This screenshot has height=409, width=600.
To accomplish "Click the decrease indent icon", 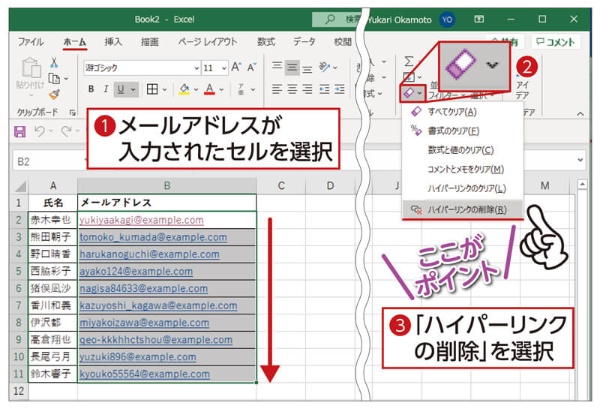I will tap(324, 89).
